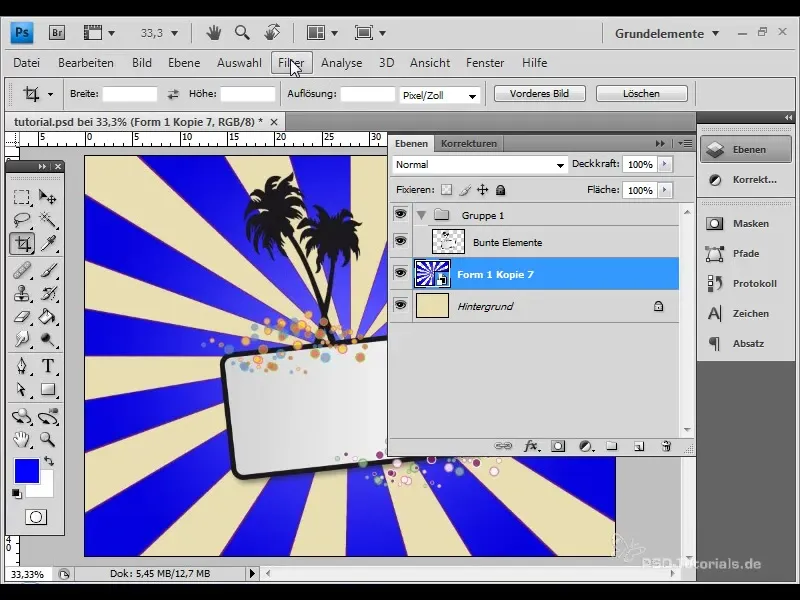This screenshot has width=800, height=600.
Task: Click the Löschen button
Action: point(641,94)
